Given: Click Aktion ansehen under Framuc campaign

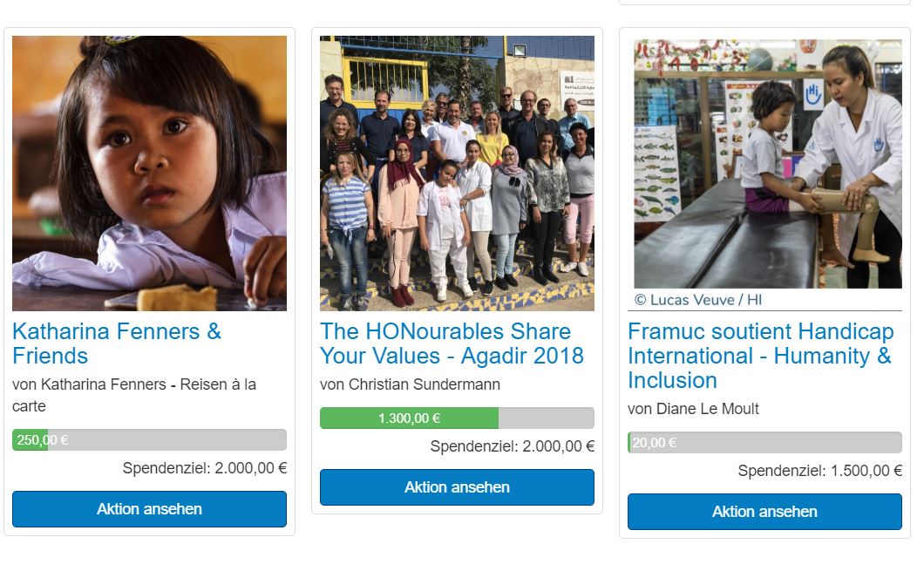Looking at the screenshot, I should coord(764,512).
